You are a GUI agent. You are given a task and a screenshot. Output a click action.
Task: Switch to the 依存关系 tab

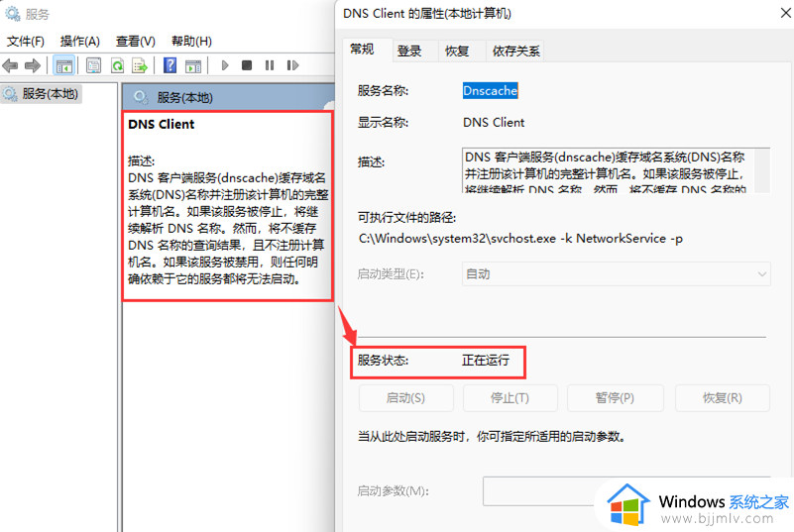point(516,52)
